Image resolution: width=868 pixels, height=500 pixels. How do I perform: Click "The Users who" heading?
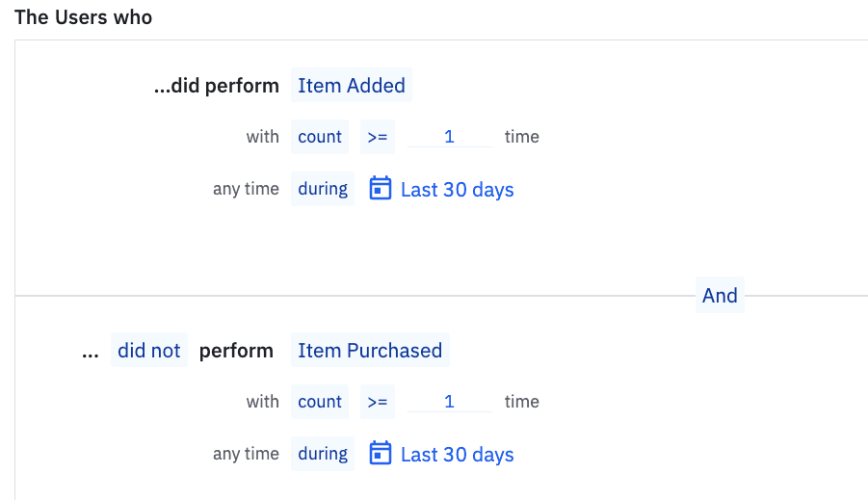[83, 17]
